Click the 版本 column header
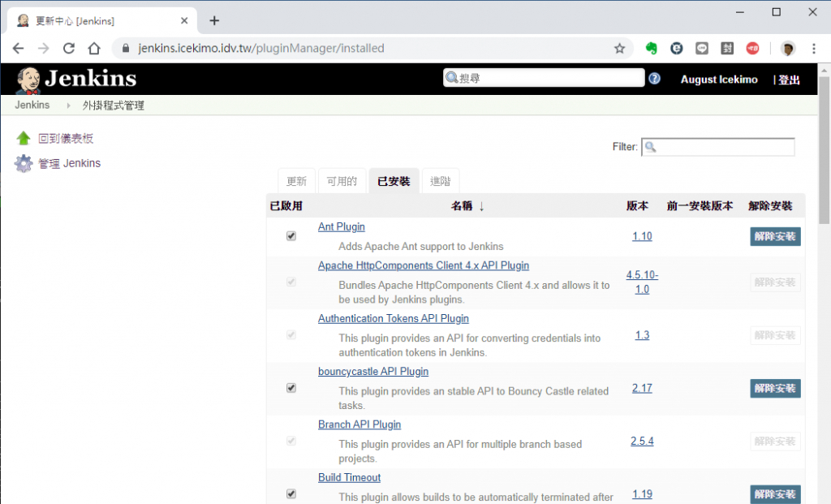Viewport: 831px width, 504px height. pos(637,205)
